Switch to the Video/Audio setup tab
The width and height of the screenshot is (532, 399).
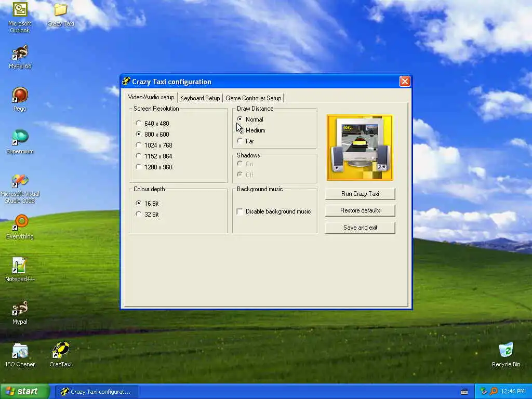pyautogui.click(x=151, y=97)
